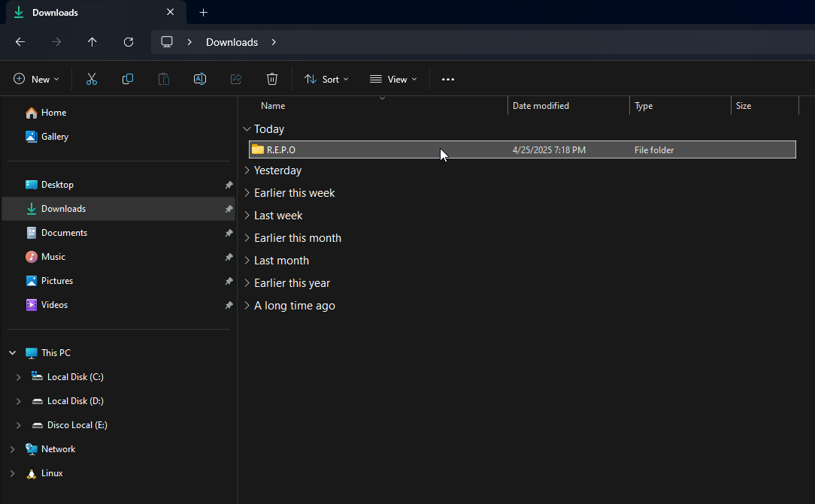Sort files by Date modified column

(541, 106)
